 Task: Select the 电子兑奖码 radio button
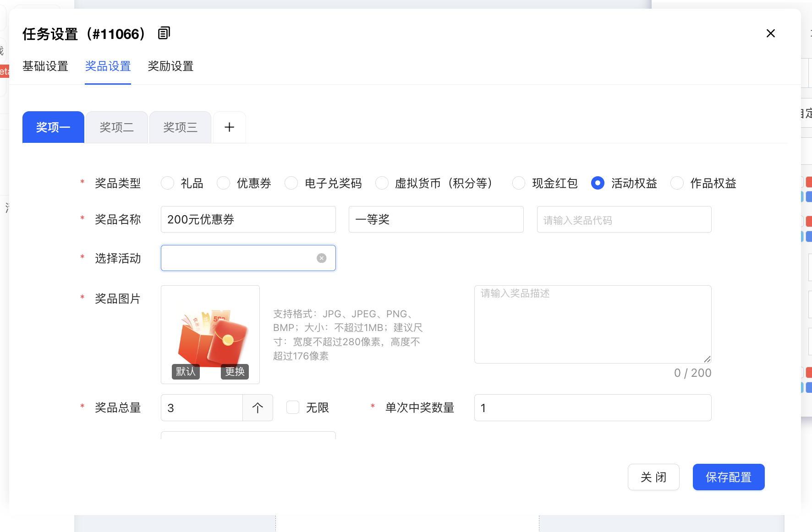[291, 183]
